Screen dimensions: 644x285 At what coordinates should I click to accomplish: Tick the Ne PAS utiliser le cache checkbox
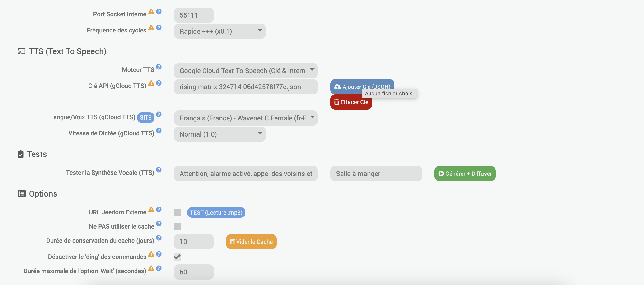(177, 227)
